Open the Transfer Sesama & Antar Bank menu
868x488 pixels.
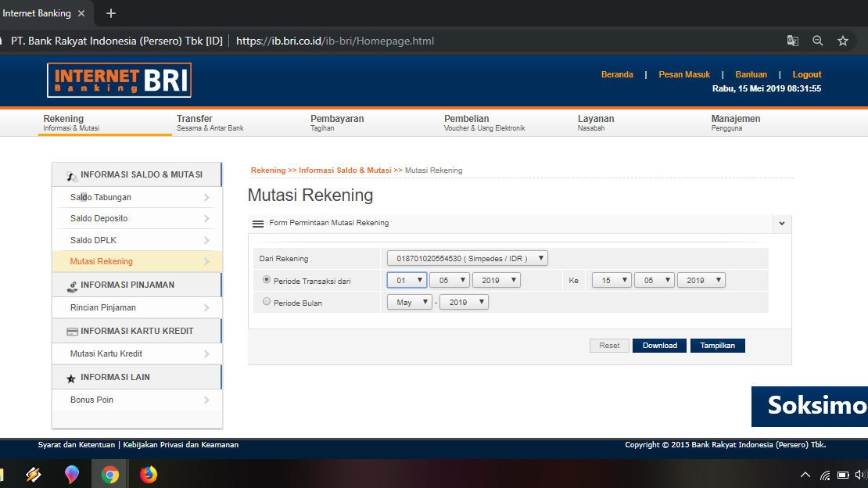[210, 123]
